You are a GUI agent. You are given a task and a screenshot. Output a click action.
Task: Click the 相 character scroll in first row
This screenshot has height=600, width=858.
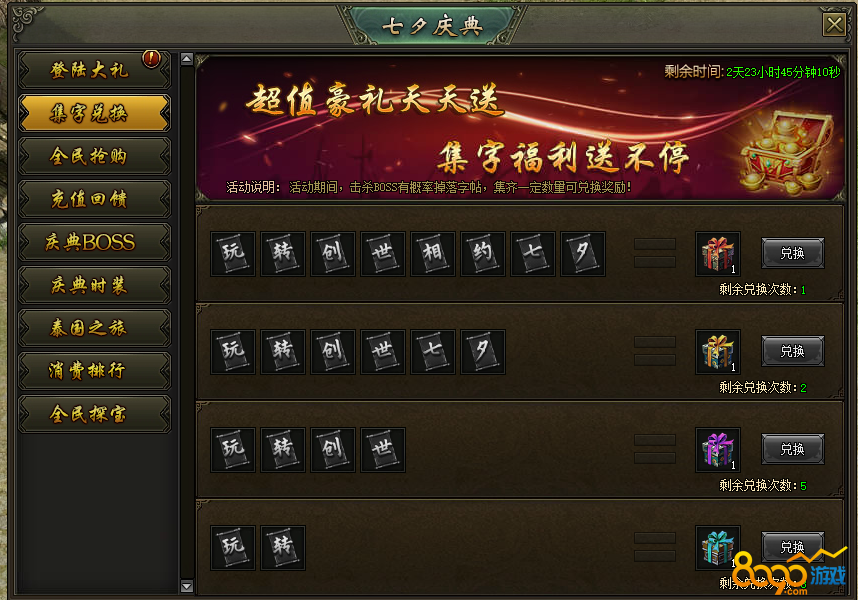pos(433,254)
